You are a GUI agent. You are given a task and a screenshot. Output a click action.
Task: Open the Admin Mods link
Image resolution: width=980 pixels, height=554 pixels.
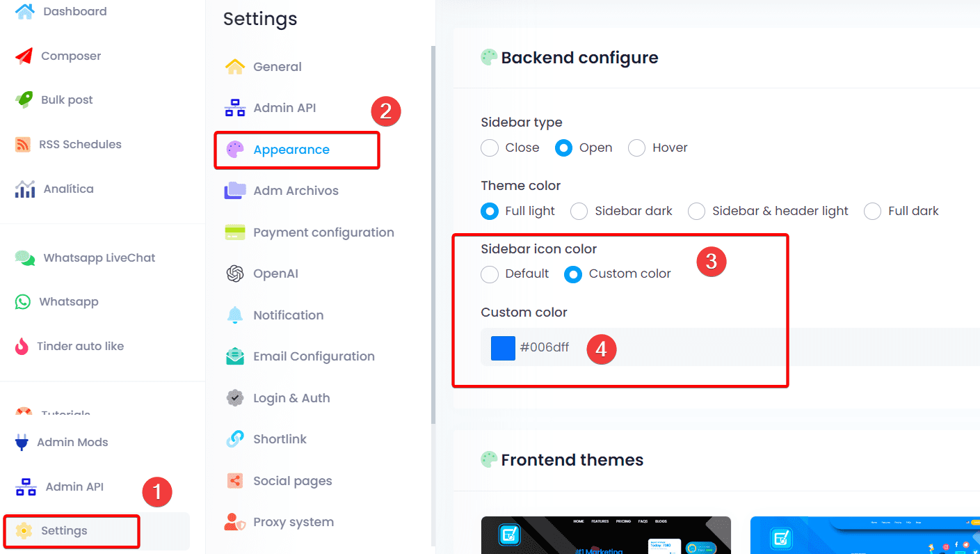tap(72, 442)
